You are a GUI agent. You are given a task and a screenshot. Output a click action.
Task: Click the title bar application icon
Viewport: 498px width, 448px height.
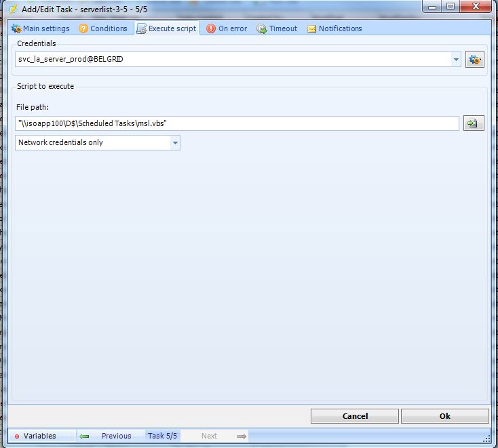point(13,9)
